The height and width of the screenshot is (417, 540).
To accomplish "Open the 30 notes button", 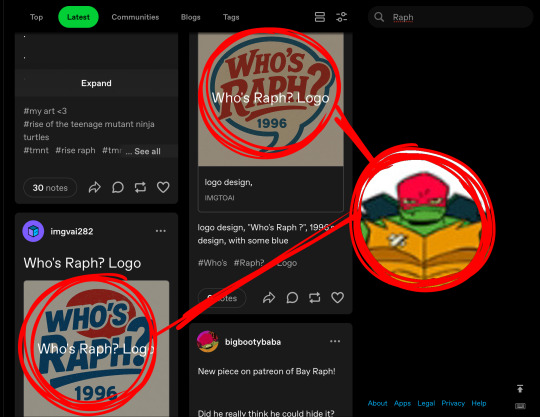I will coord(50,188).
